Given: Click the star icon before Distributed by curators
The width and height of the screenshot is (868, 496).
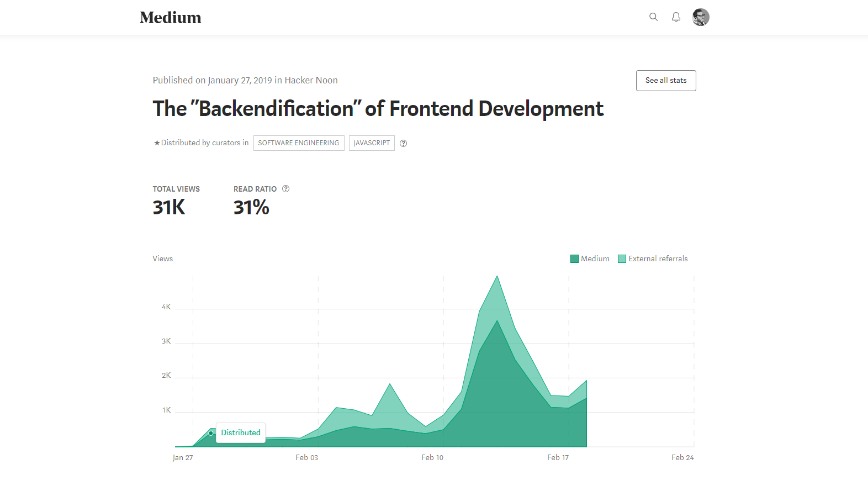Looking at the screenshot, I should (157, 143).
